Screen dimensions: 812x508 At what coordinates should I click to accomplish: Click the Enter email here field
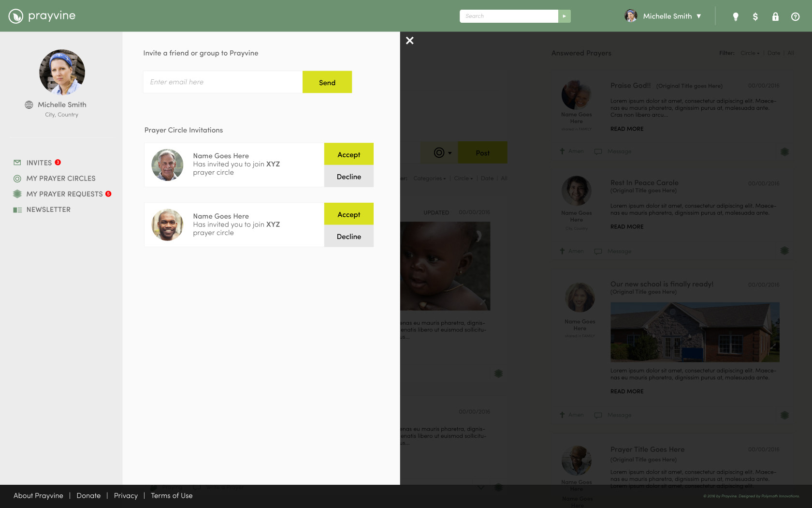click(x=223, y=82)
